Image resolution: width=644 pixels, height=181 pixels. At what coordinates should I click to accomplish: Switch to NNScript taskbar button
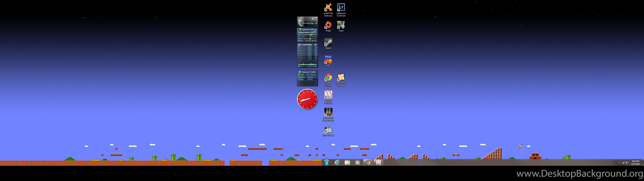(x=379, y=163)
